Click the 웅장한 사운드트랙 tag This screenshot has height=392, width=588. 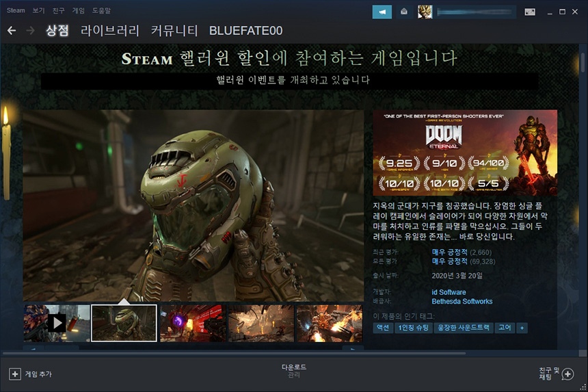(x=464, y=328)
